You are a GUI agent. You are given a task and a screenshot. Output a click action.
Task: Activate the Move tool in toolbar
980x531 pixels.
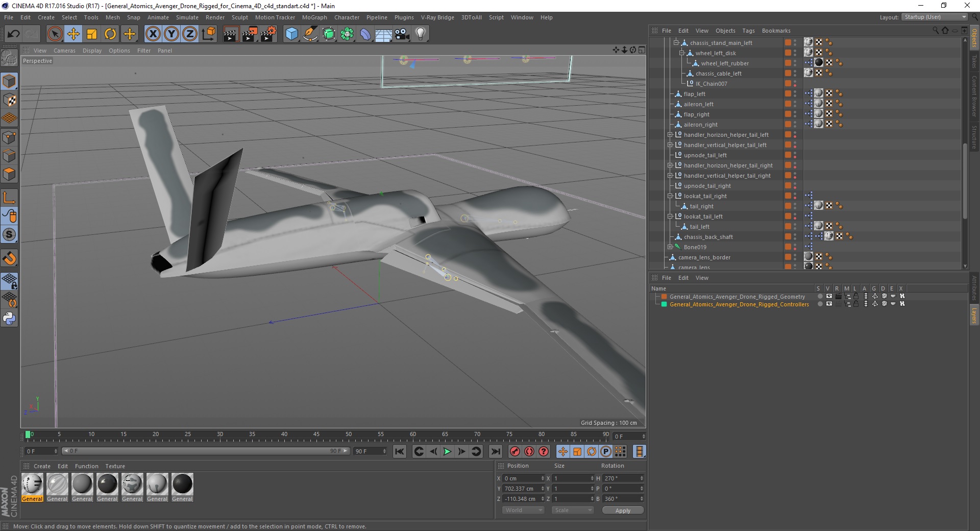tap(73, 34)
